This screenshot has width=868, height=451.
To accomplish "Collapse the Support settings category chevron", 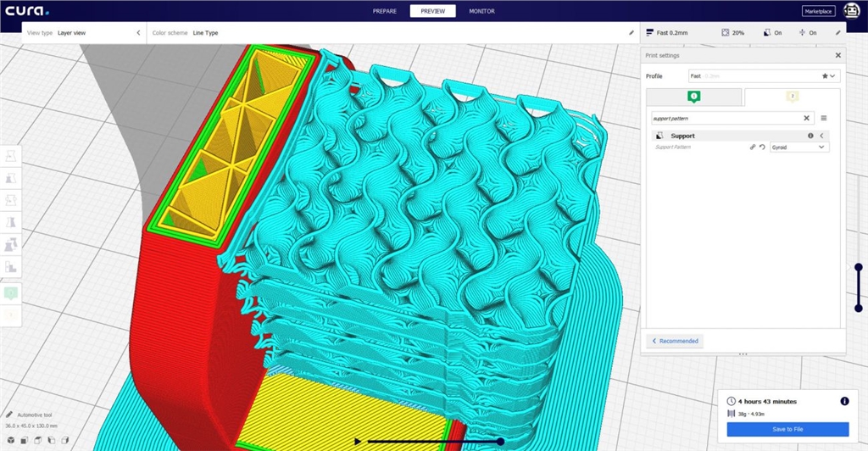I will point(821,136).
